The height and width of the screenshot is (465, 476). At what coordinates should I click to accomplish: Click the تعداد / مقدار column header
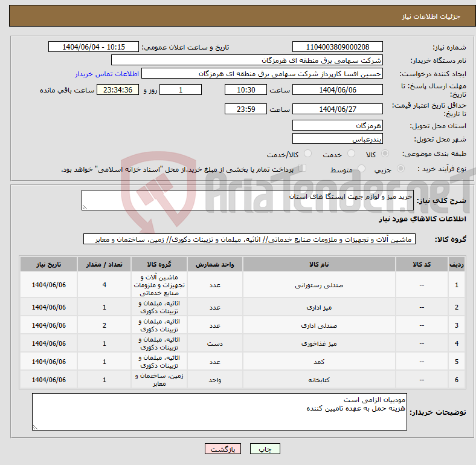pyautogui.click(x=104, y=264)
